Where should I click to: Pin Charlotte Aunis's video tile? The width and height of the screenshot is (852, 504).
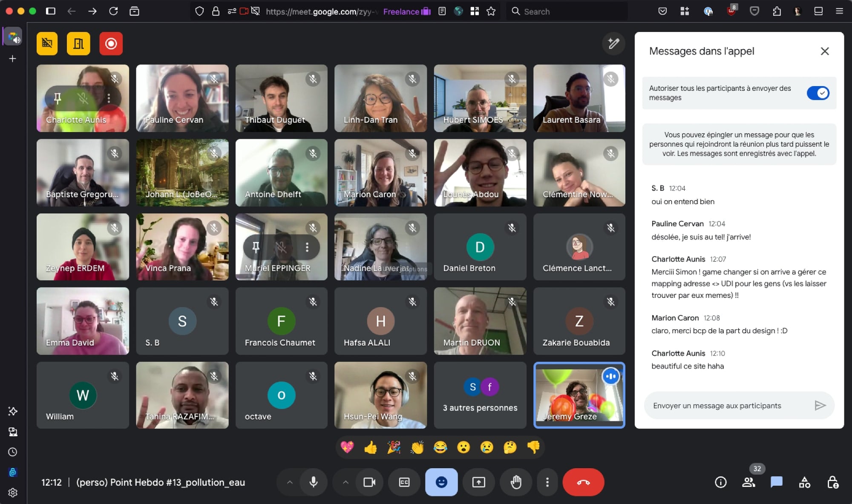[x=58, y=98]
